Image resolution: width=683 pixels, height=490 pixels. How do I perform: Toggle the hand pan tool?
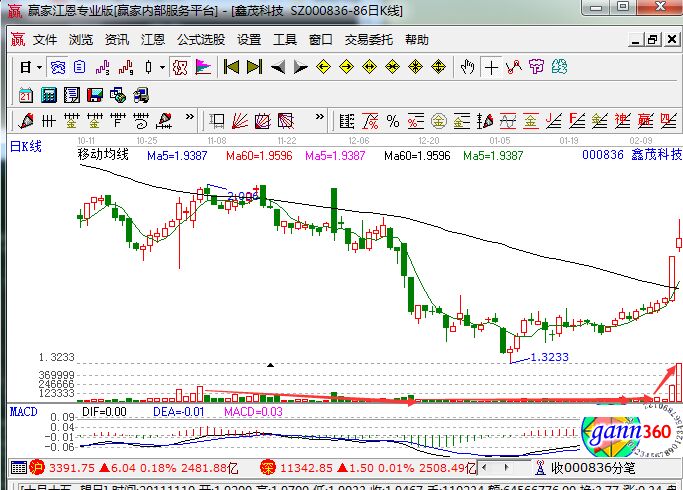(x=467, y=67)
